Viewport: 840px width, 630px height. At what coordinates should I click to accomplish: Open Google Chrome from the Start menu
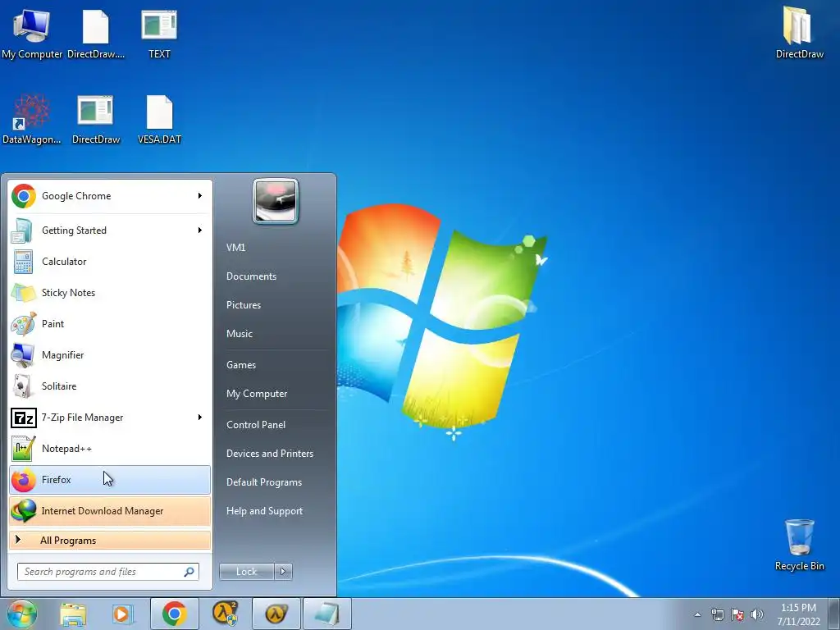110,196
